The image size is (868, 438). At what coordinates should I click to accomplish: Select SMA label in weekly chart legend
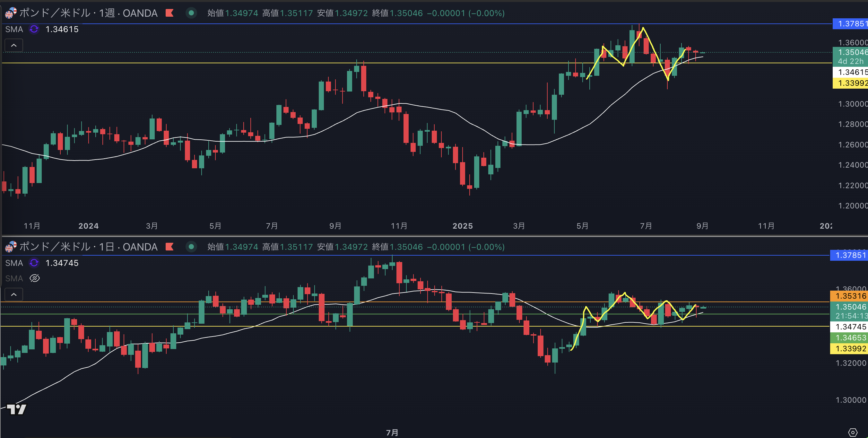point(14,29)
